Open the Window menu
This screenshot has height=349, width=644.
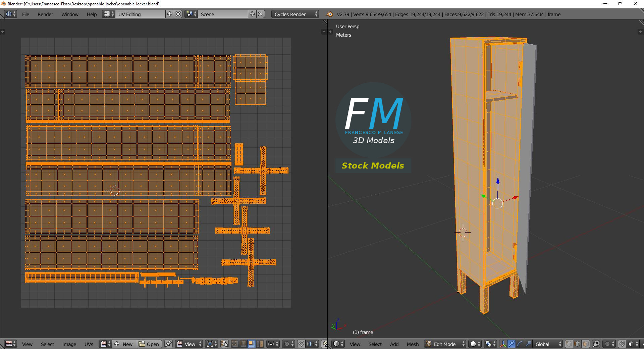point(70,14)
